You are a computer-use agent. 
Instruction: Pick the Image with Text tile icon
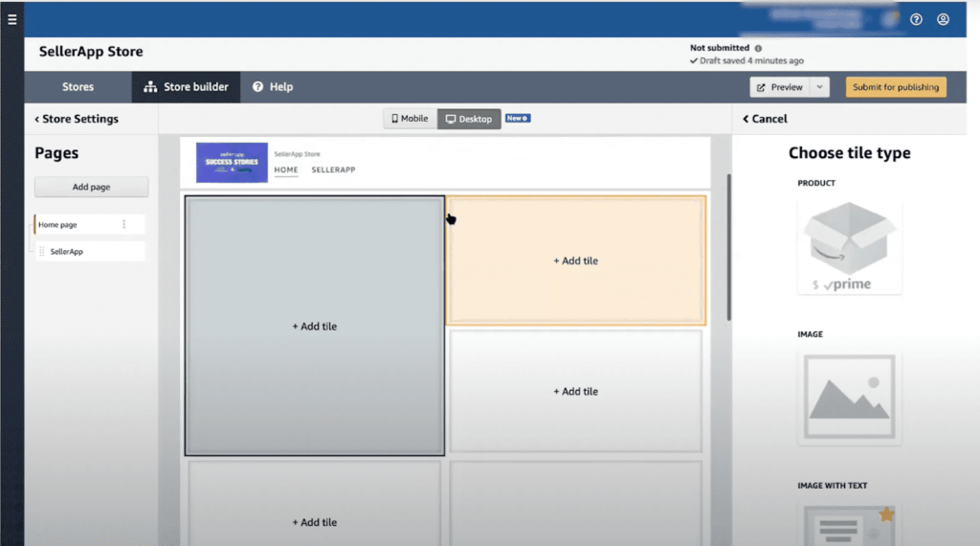click(849, 522)
